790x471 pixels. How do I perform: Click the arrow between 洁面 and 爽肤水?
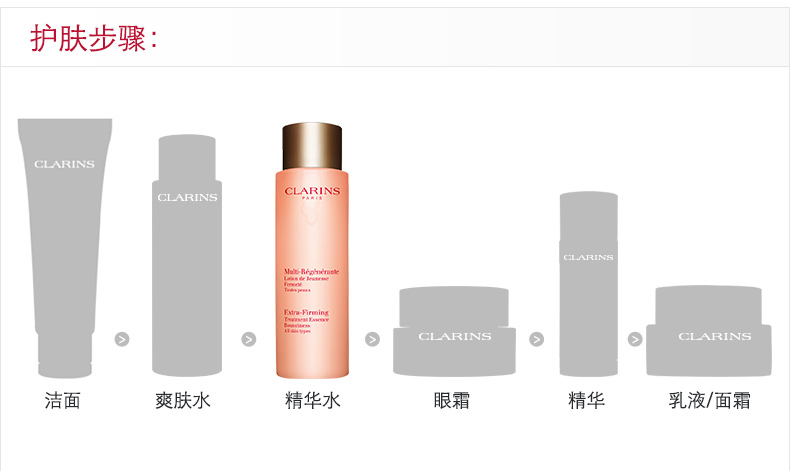[x=122, y=339]
